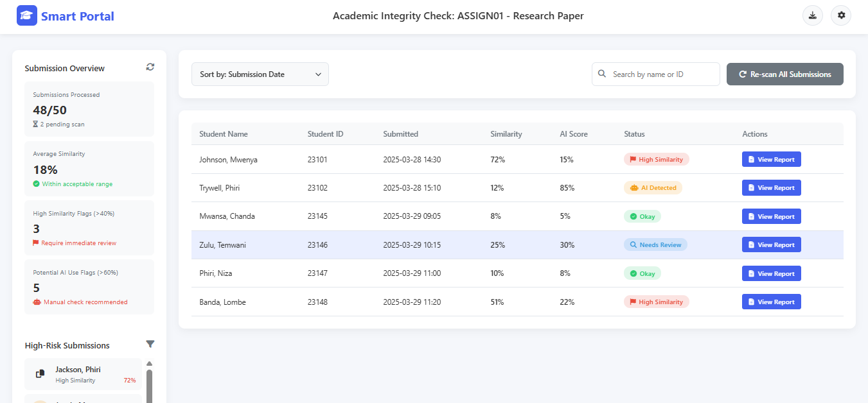Click the Smart Portal graduation cap logo
The height and width of the screenshot is (403, 868).
(27, 16)
